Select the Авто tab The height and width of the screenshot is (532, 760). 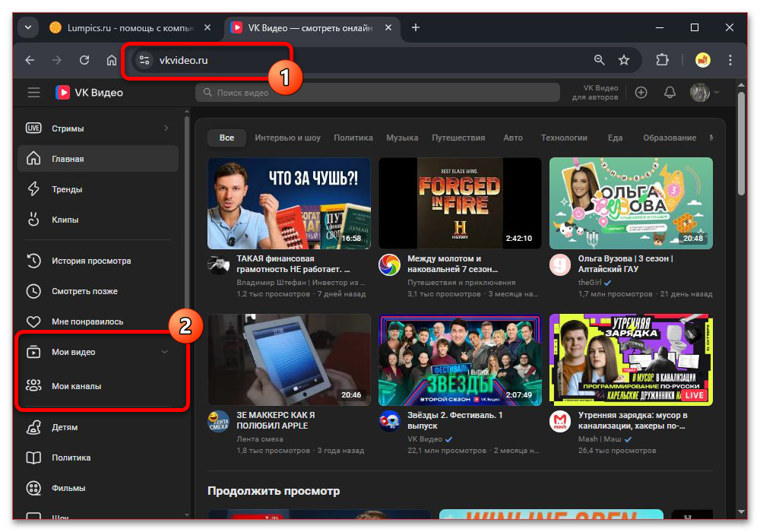point(513,138)
